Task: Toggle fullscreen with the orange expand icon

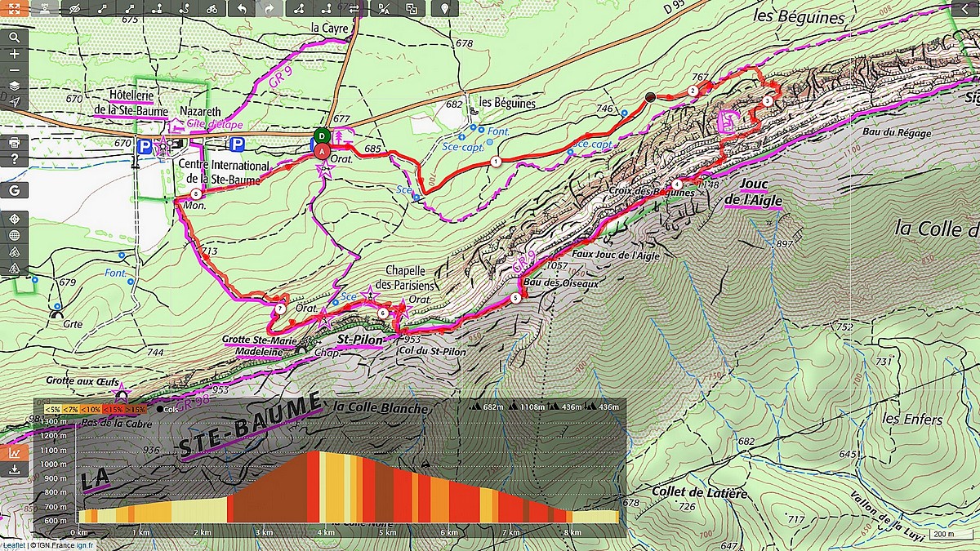Action: pyautogui.click(x=15, y=9)
